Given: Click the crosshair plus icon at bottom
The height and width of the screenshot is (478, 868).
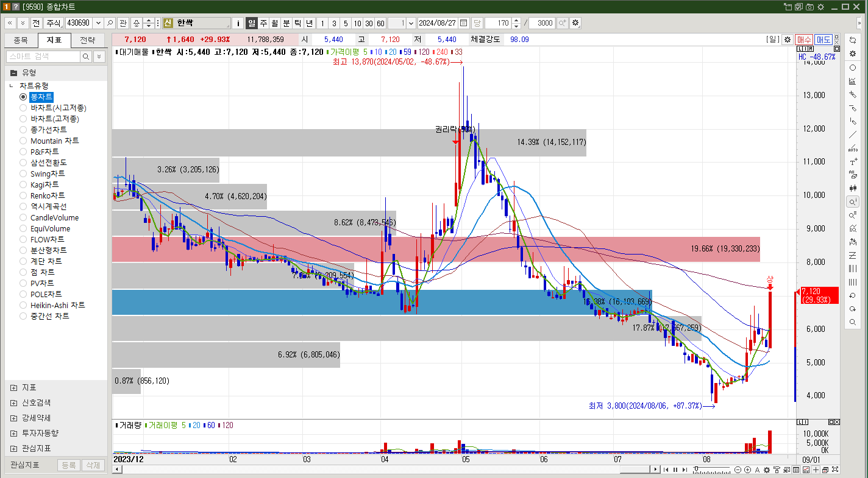Looking at the screenshot, I should coord(816,469).
